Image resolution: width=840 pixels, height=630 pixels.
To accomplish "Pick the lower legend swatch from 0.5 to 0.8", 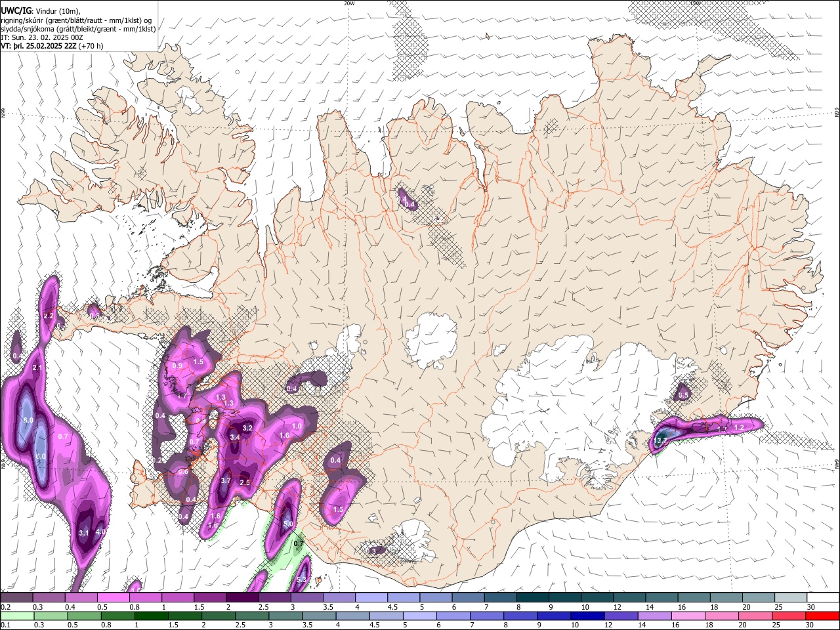I will 84,616.
